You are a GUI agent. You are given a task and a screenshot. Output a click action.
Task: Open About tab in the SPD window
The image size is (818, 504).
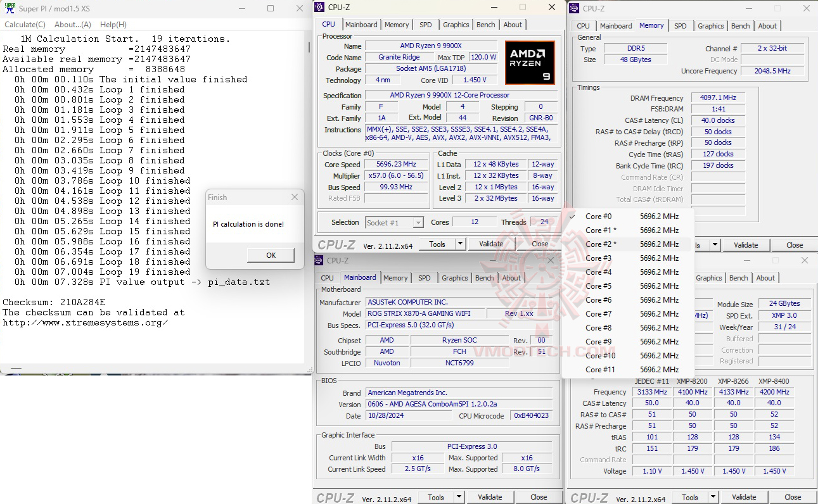click(765, 278)
